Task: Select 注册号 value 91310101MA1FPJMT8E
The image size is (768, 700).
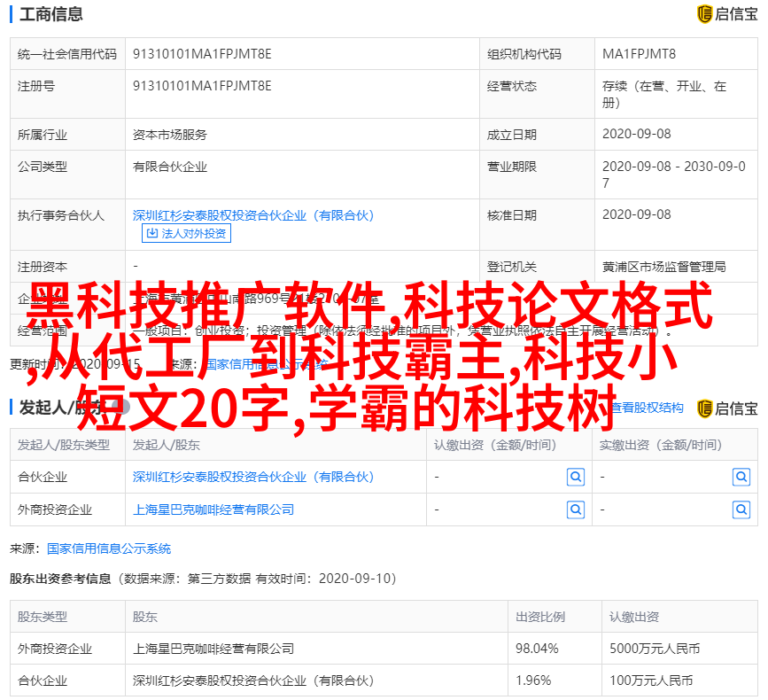Action: [202, 86]
